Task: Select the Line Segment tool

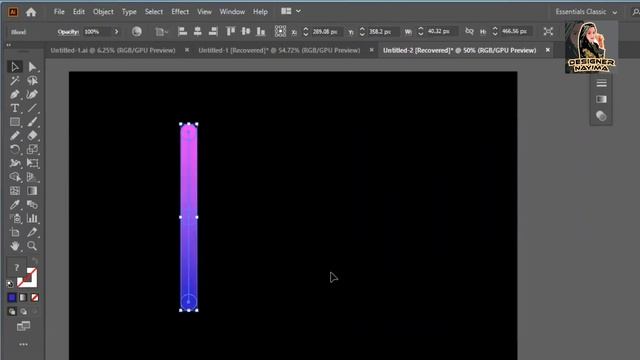Action: (32, 108)
